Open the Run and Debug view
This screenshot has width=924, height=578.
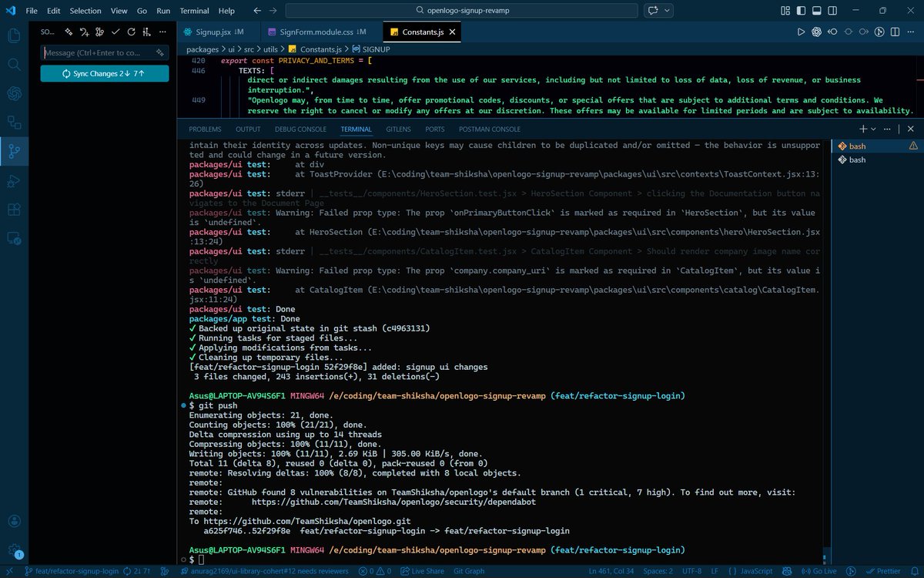point(14,180)
